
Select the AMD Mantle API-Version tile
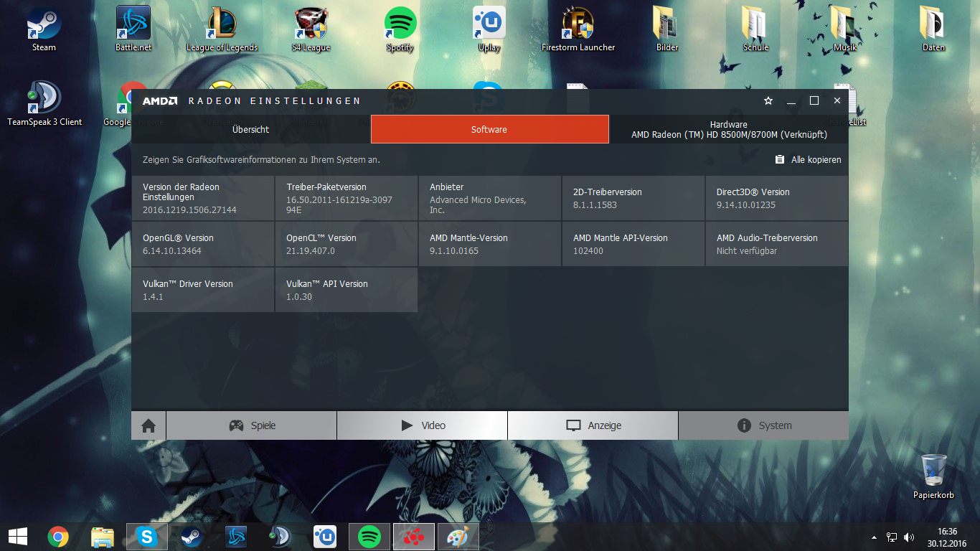[x=633, y=244]
